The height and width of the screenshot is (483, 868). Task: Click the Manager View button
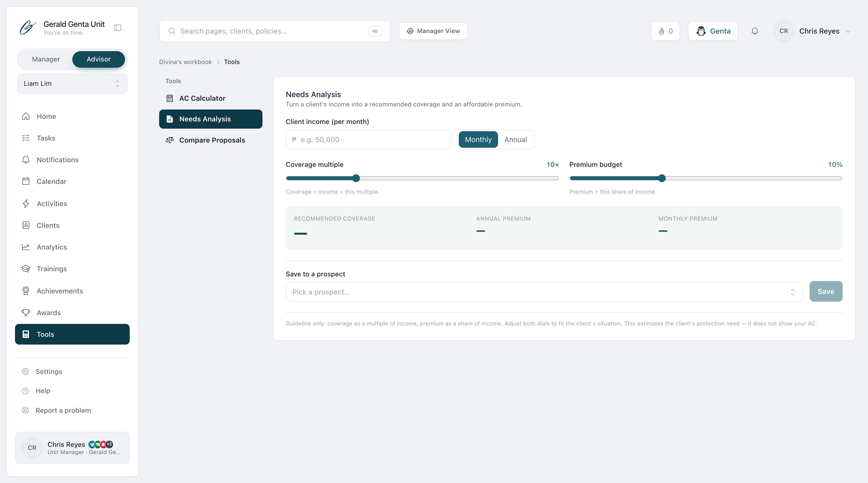433,31
